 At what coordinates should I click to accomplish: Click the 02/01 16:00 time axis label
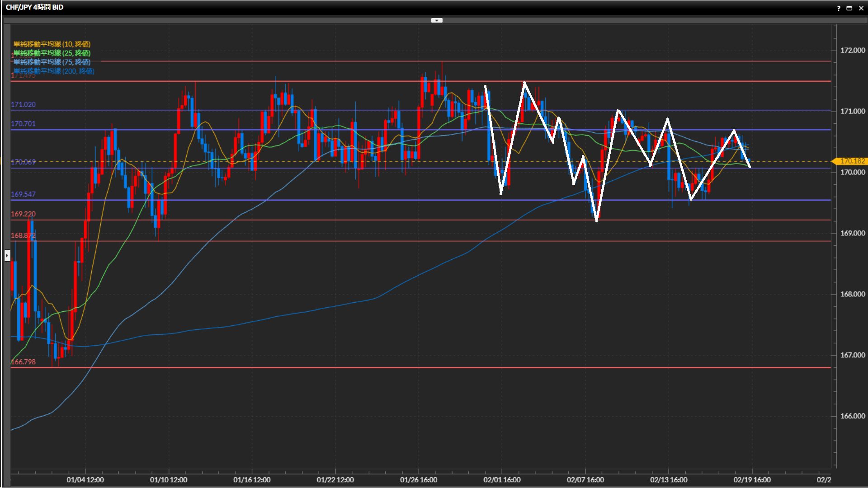point(502,480)
